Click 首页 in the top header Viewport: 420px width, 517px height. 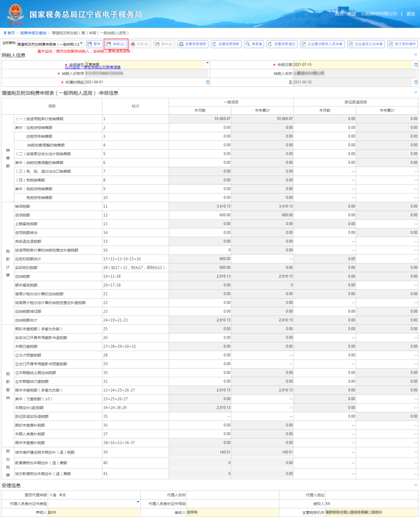coord(339,14)
